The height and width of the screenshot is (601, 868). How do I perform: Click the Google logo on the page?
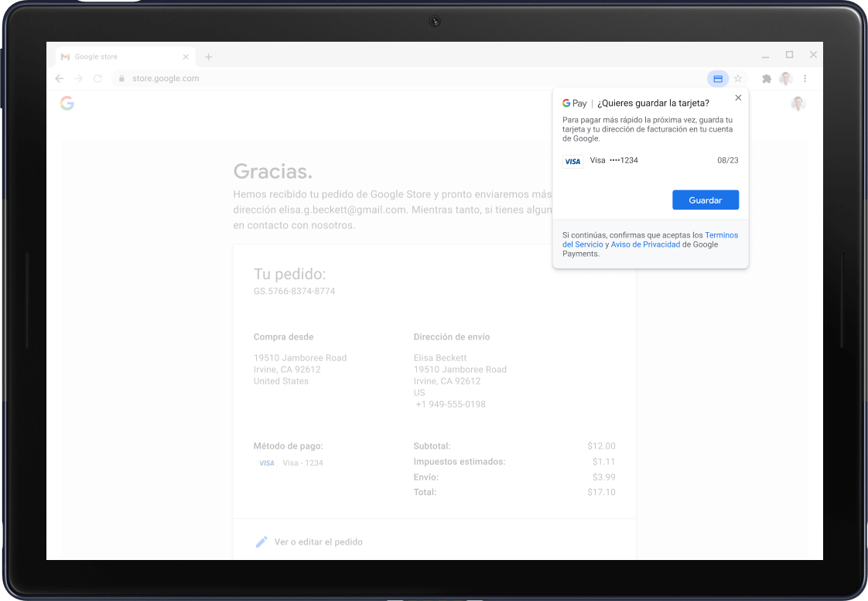(x=67, y=104)
